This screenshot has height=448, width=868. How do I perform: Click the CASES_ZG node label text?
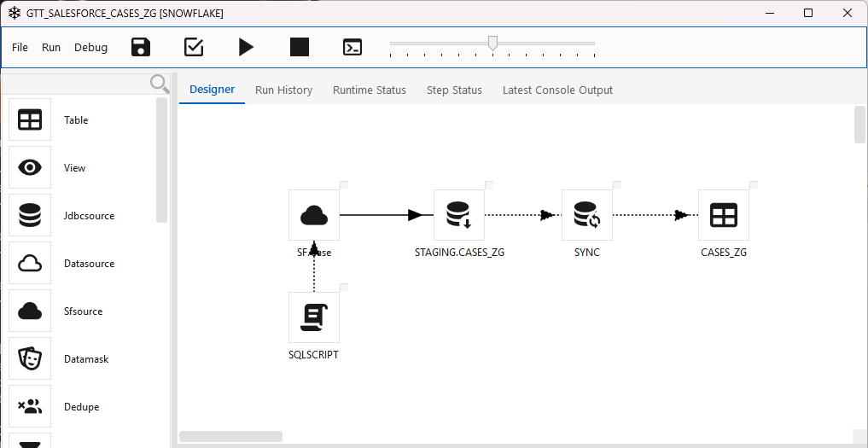[x=724, y=253]
